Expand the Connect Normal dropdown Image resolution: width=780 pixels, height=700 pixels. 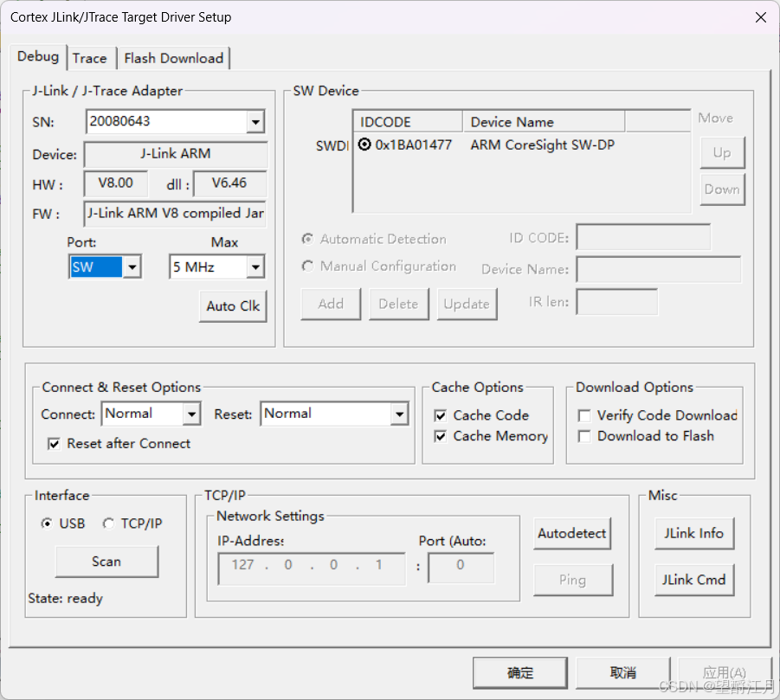click(x=191, y=414)
